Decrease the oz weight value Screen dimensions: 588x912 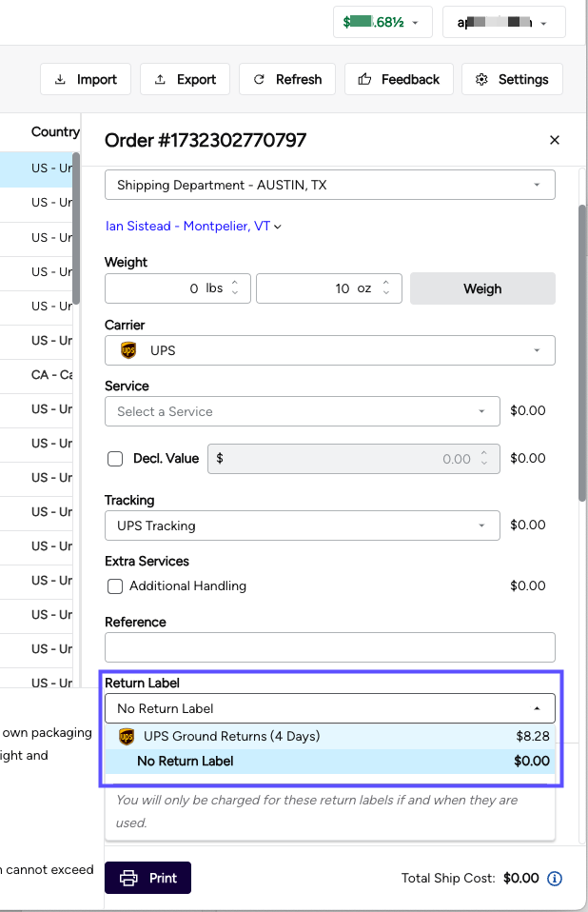point(385,292)
